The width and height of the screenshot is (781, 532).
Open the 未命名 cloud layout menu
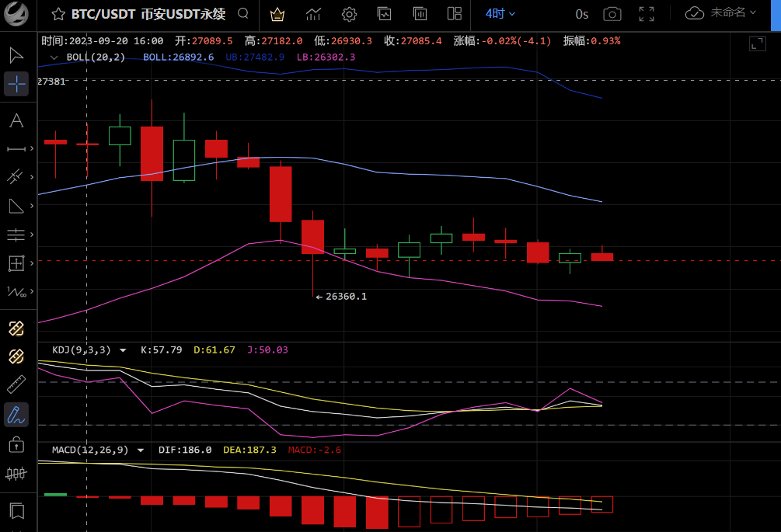(720, 13)
